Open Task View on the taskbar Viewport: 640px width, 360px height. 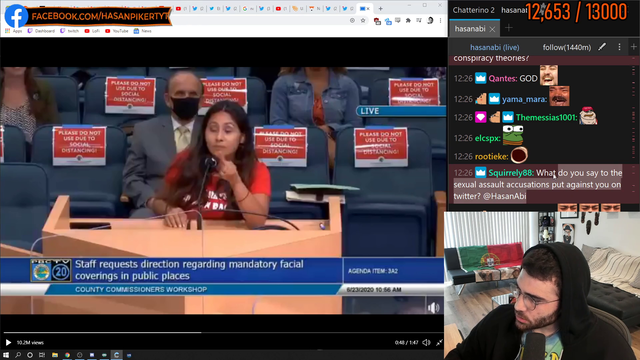42,355
